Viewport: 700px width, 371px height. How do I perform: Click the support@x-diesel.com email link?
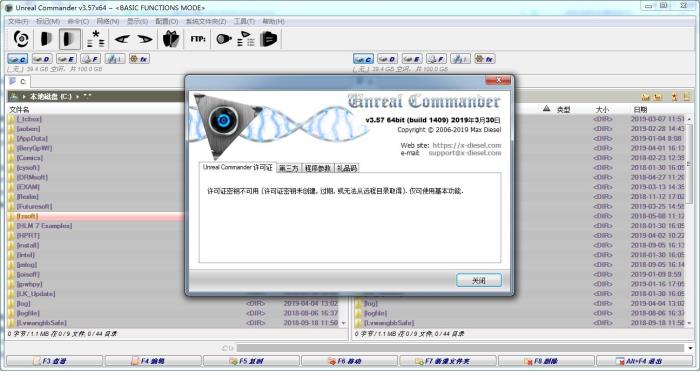point(465,153)
